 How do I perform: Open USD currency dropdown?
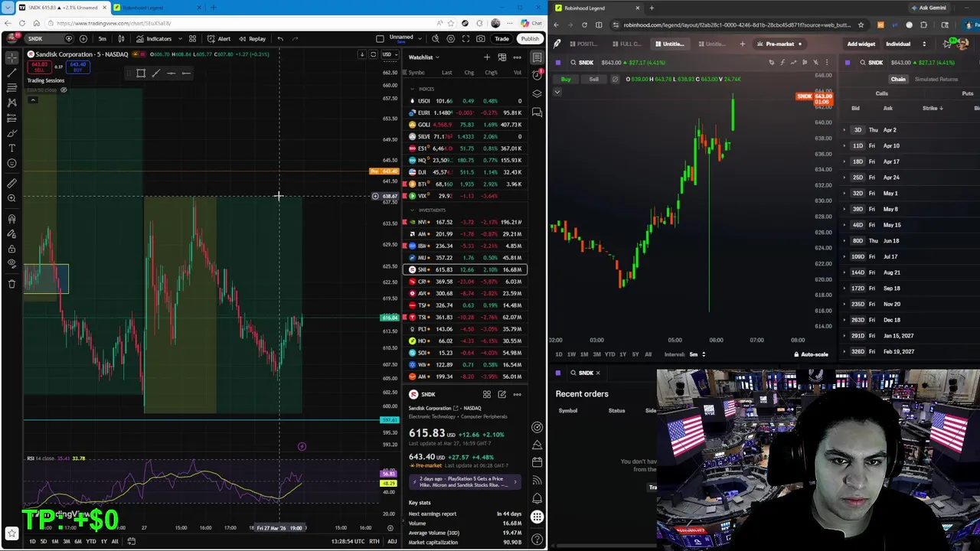point(388,54)
